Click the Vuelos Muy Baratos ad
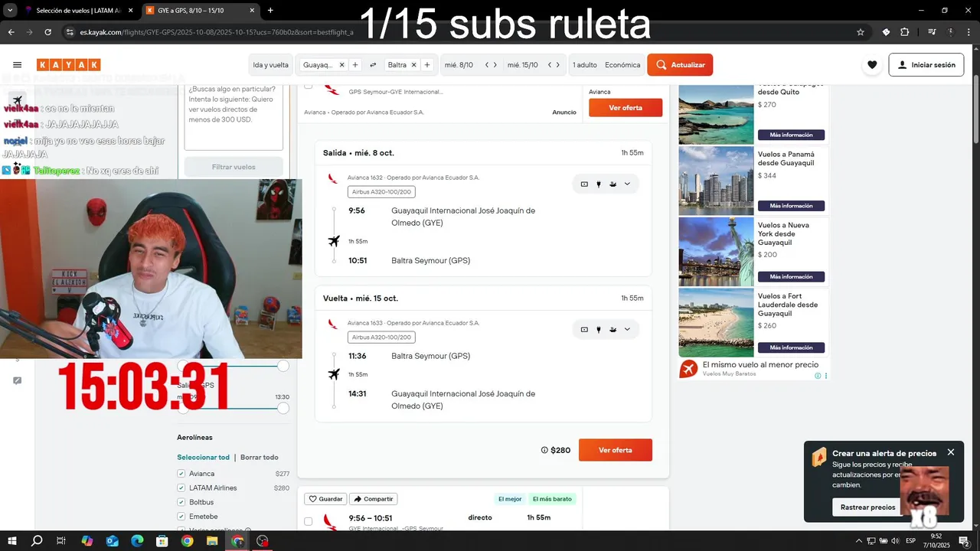The width and height of the screenshot is (980, 551). [754, 369]
